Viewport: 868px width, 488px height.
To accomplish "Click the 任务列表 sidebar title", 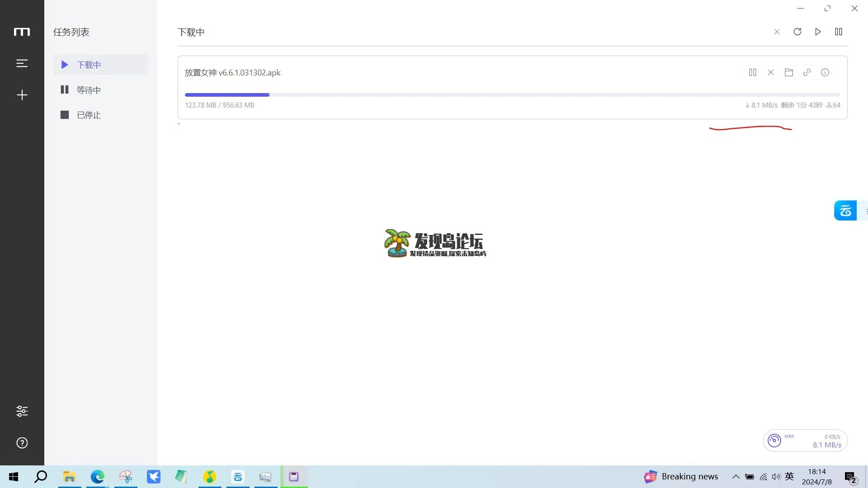I will pyautogui.click(x=71, y=32).
